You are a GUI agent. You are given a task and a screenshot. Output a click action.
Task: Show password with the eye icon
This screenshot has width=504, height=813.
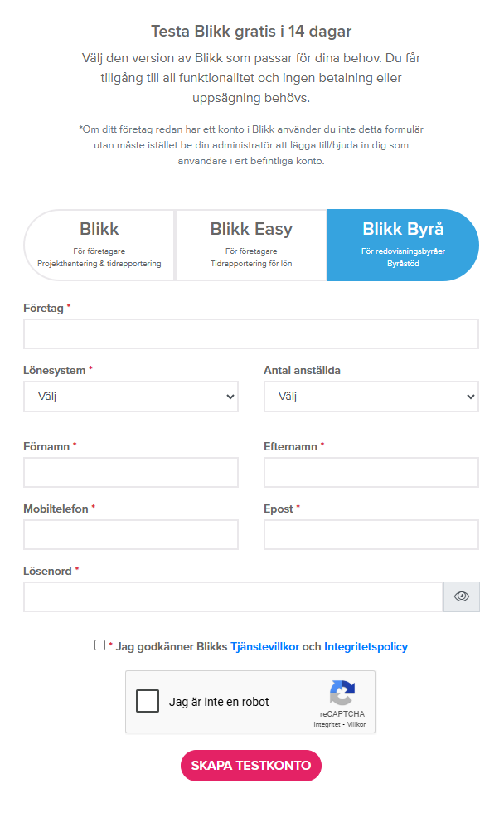coord(462,596)
